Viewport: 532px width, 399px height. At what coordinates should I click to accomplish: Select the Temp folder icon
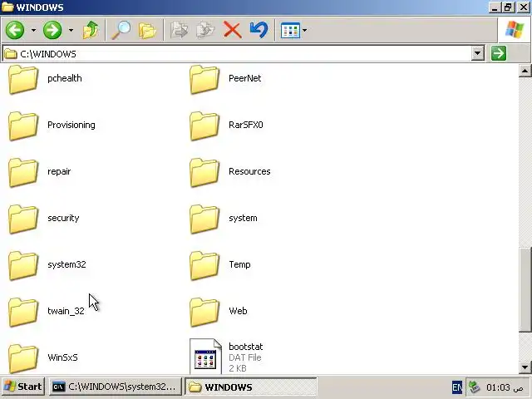(204, 265)
